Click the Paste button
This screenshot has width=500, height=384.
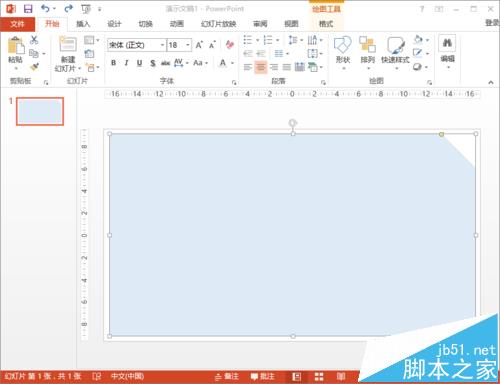click(16, 53)
